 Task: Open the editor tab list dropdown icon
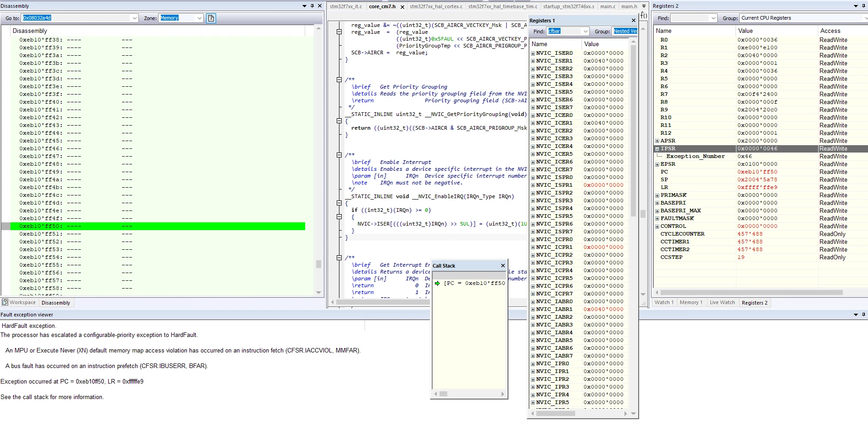[644, 6]
